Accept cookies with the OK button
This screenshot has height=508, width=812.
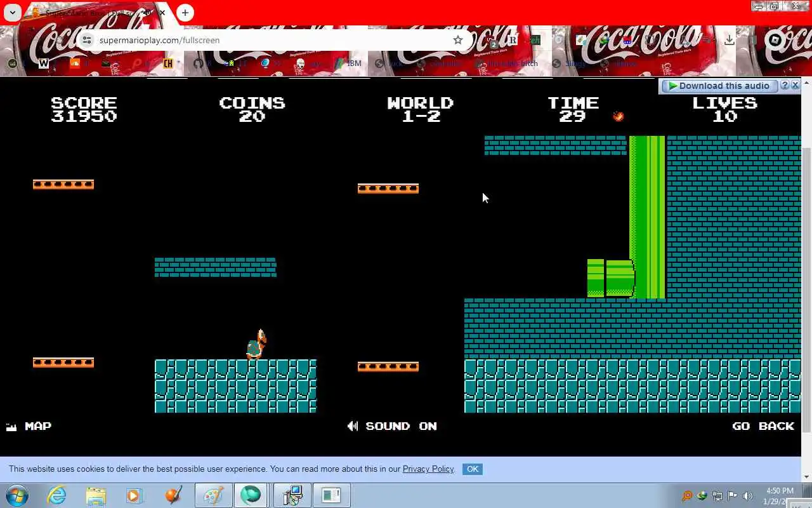click(473, 469)
